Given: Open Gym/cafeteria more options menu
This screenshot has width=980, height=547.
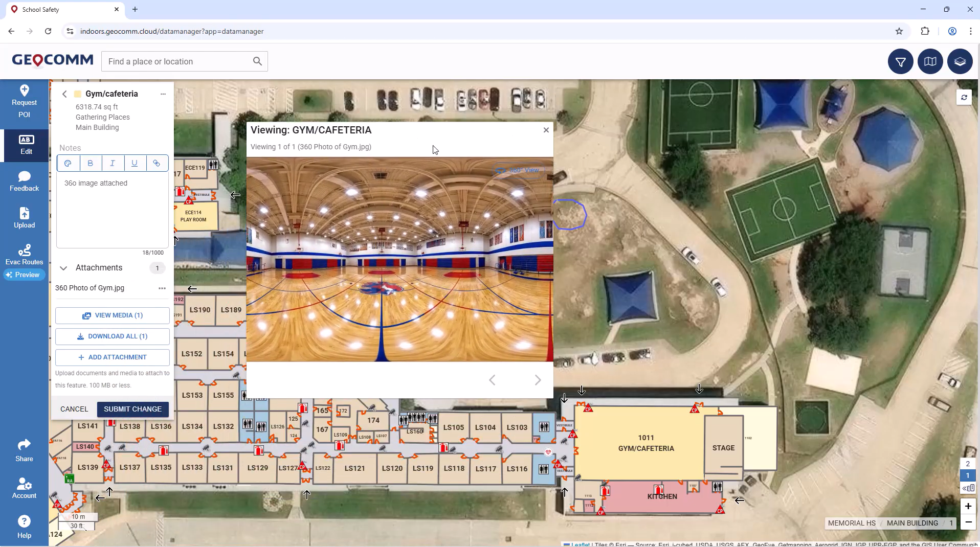Looking at the screenshot, I should click(x=163, y=94).
